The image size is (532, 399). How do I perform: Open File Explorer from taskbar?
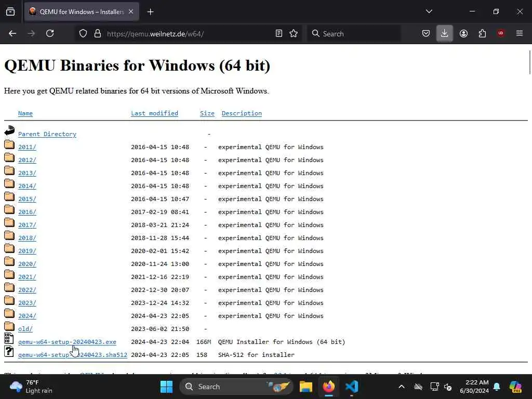click(x=305, y=387)
